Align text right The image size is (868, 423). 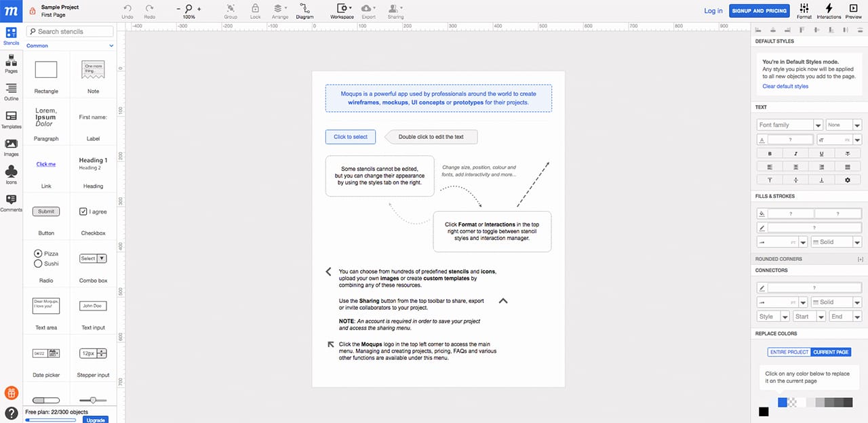822,167
